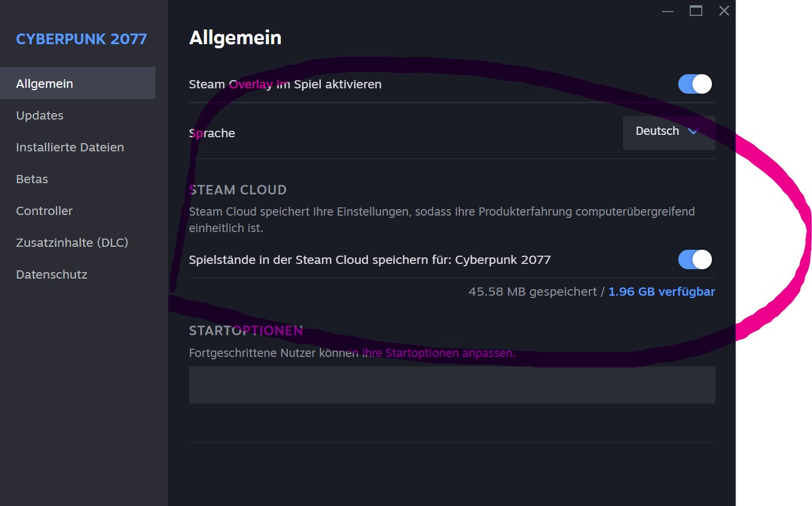Screen dimensions: 812x506
Task: Maximize the properties window
Action: (x=696, y=11)
